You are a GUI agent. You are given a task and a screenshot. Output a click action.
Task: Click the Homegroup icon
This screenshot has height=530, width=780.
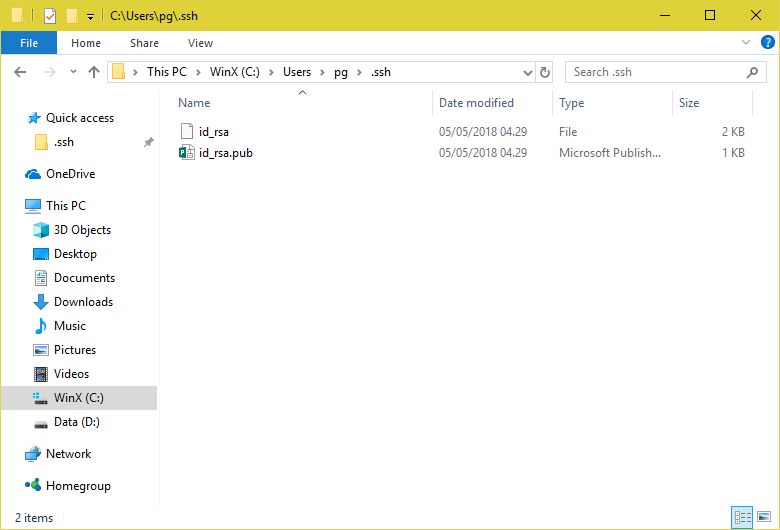[x=33, y=485]
